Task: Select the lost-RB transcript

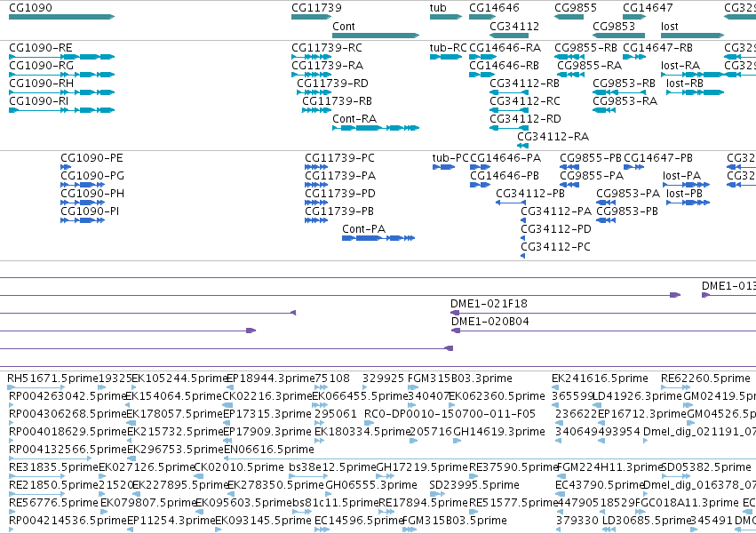Action: click(x=696, y=92)
